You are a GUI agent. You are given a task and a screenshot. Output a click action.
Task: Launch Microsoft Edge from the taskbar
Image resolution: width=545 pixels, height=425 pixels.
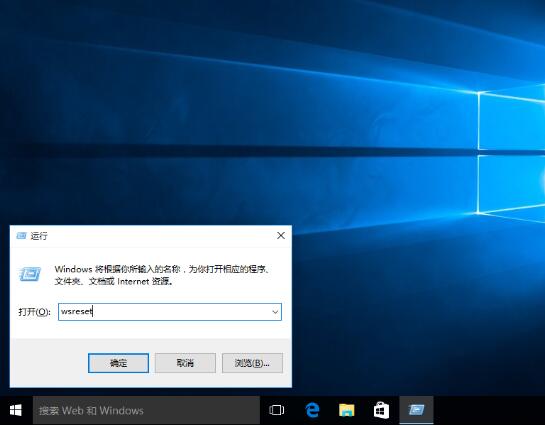[x=312, y=410]
